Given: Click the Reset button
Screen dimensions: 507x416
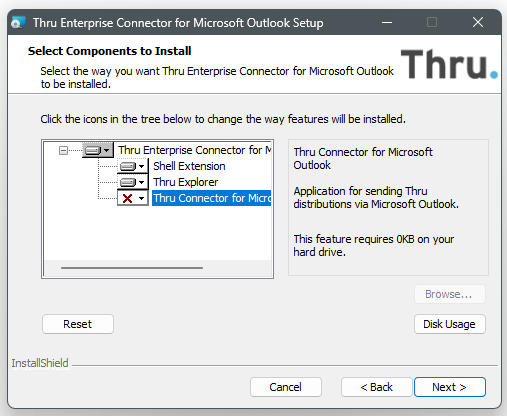Looking at the screenshot, I should click(x=78, y=324).
